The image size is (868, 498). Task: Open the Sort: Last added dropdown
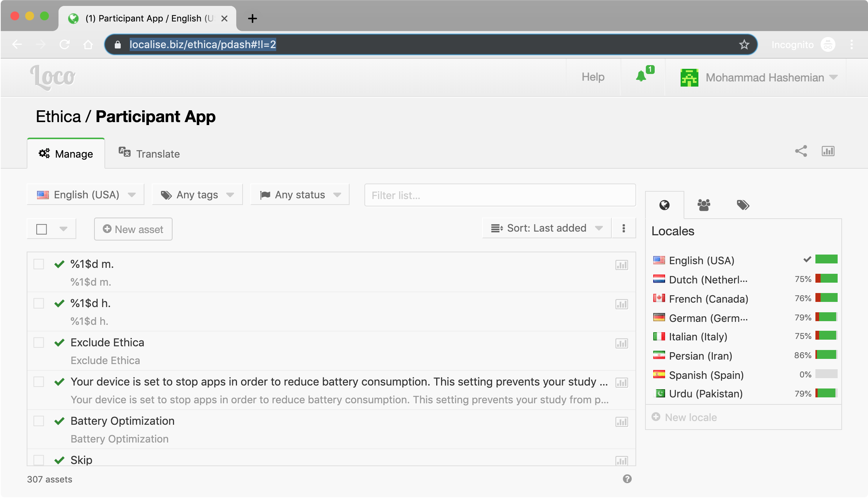point(546,228)
